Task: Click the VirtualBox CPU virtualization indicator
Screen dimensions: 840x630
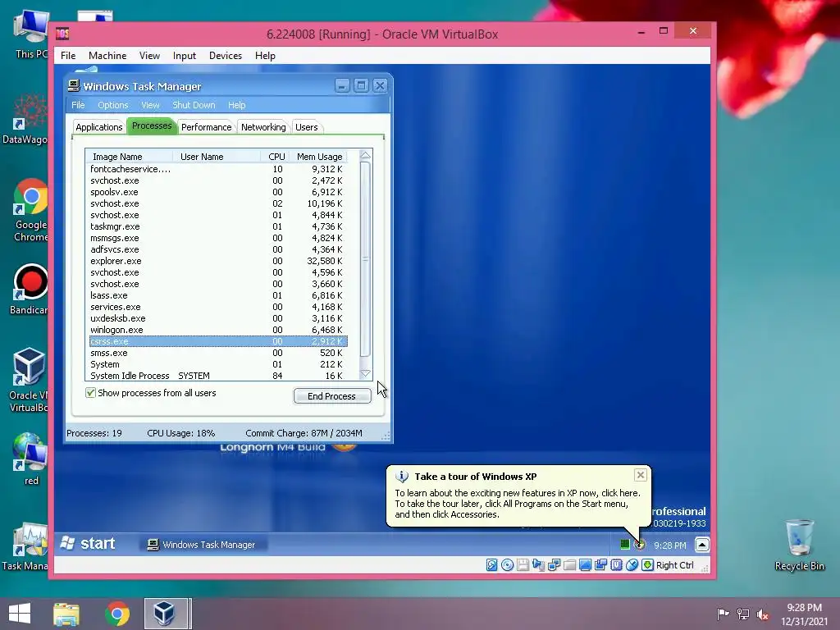Action: [616, 565]
